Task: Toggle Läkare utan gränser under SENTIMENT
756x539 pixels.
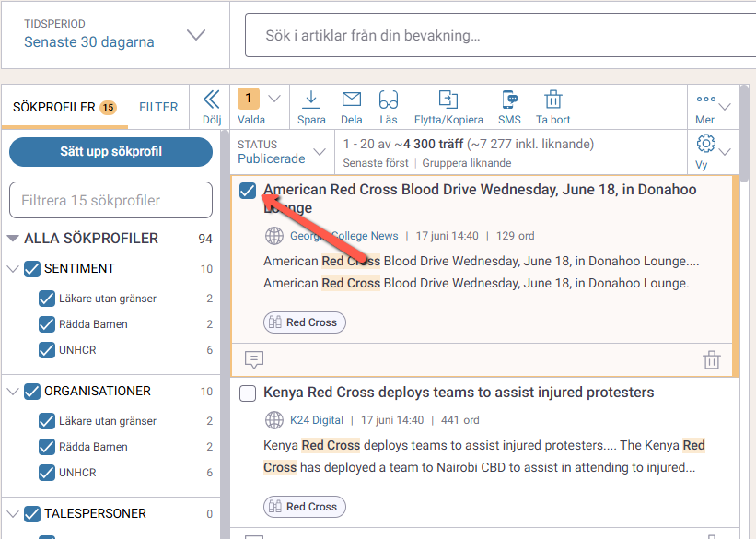Action: [47, 299]
